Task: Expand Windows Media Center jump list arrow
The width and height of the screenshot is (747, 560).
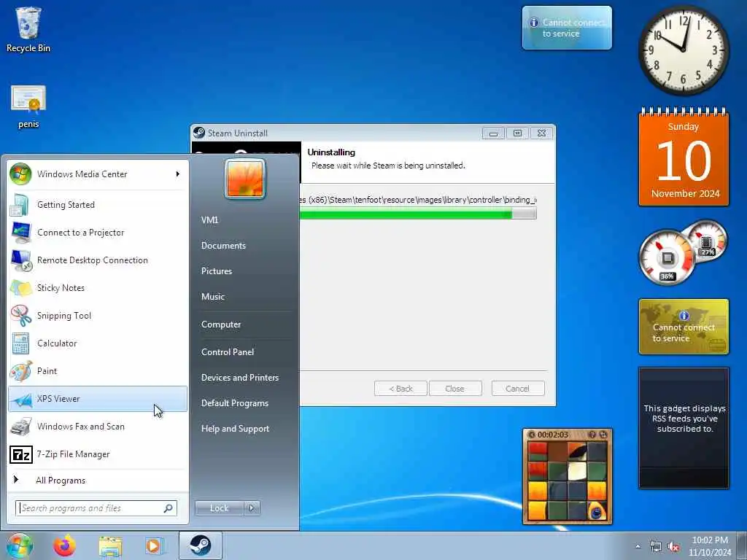Action: pyautogui.click(x=178, y=174)
